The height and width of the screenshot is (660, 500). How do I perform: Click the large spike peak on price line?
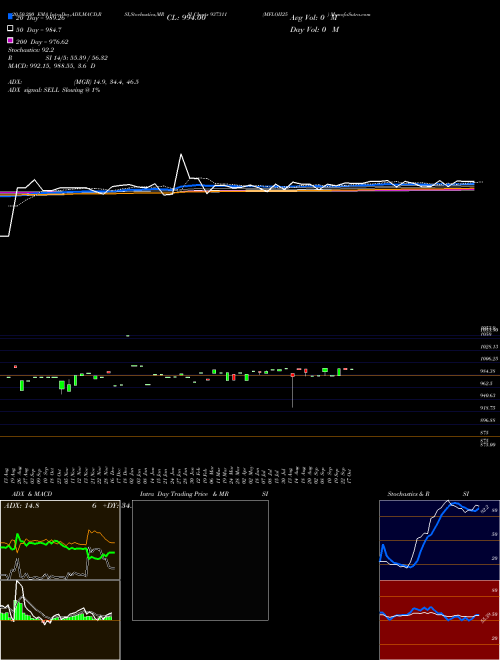181,154
